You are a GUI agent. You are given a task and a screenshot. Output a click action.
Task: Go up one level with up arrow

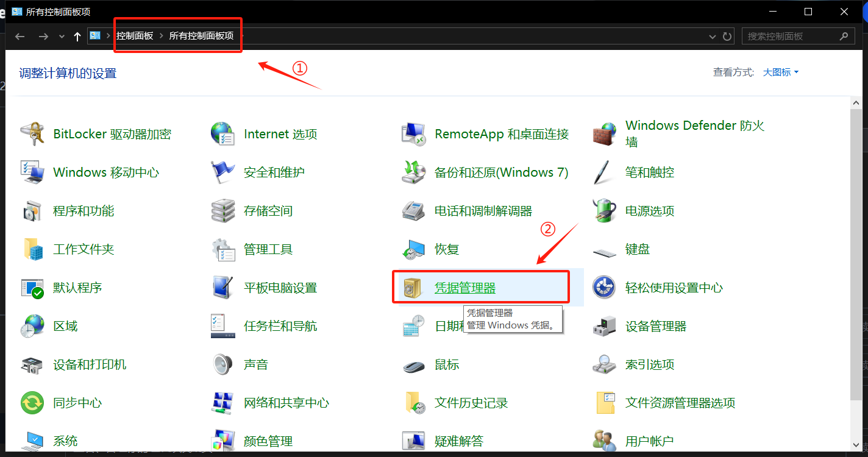tap(77, 37)
